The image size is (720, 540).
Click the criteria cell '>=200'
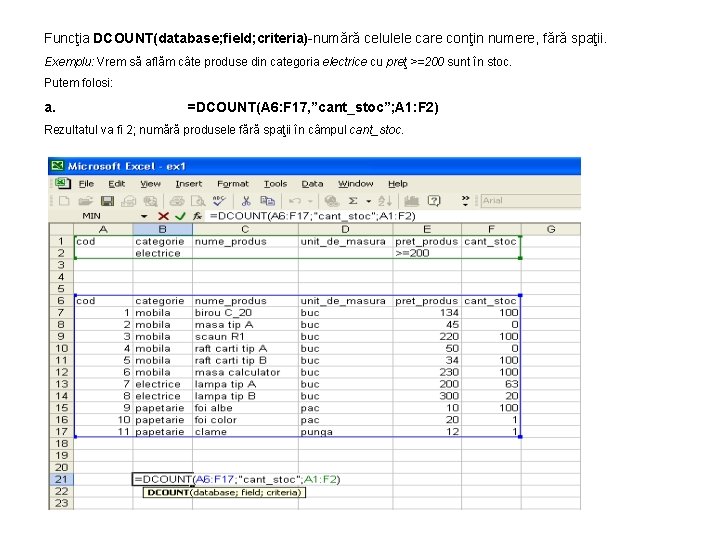427,253
